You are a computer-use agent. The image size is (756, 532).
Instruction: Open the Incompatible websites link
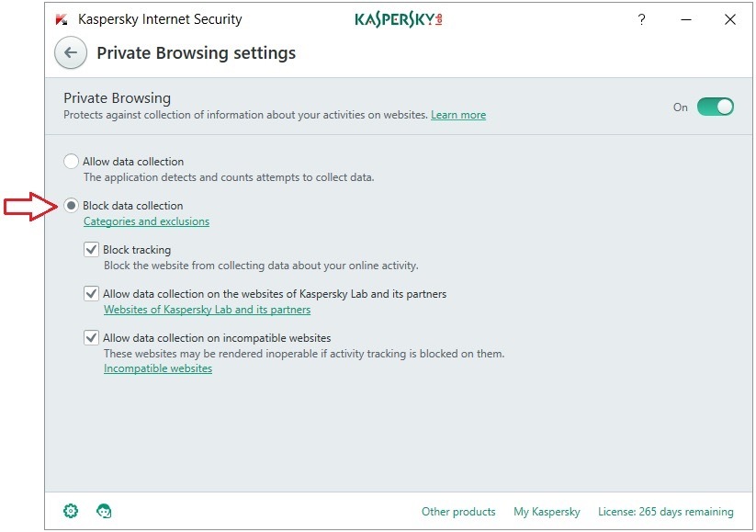point(158,368)
